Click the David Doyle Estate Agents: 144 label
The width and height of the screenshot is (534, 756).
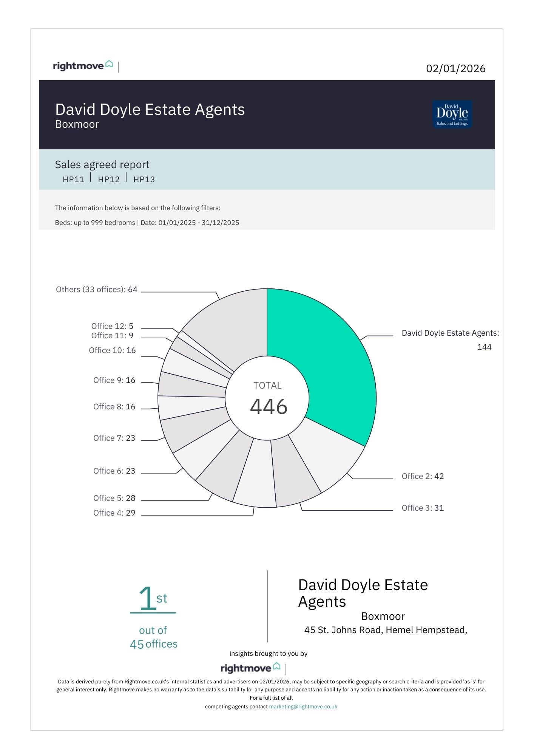point(450,333)
